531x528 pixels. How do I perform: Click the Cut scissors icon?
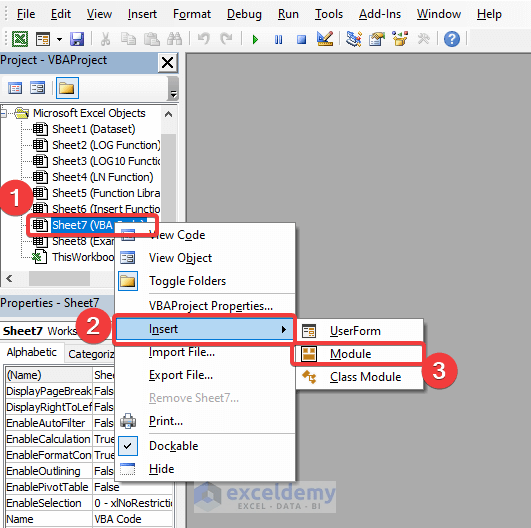click(105, 39)
